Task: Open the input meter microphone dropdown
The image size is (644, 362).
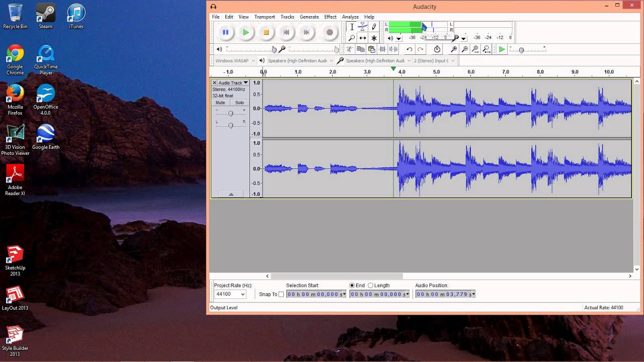Action: [463, 38]
